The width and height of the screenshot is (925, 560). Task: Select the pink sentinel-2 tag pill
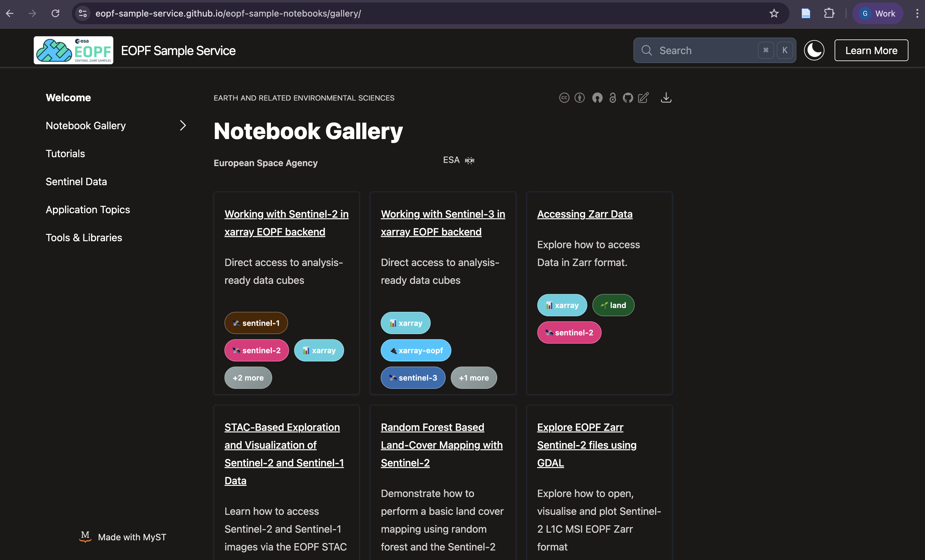[257, 350]
